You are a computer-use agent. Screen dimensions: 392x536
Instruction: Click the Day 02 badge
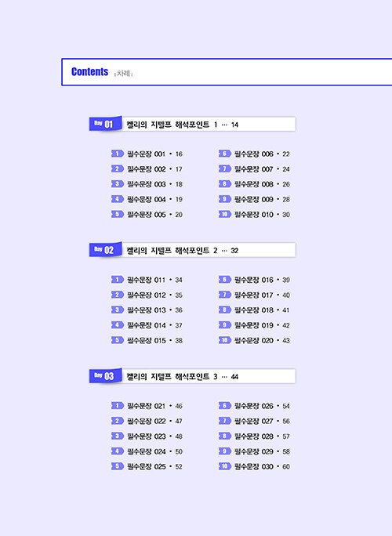pyautogui.click(x=105, y=250)
